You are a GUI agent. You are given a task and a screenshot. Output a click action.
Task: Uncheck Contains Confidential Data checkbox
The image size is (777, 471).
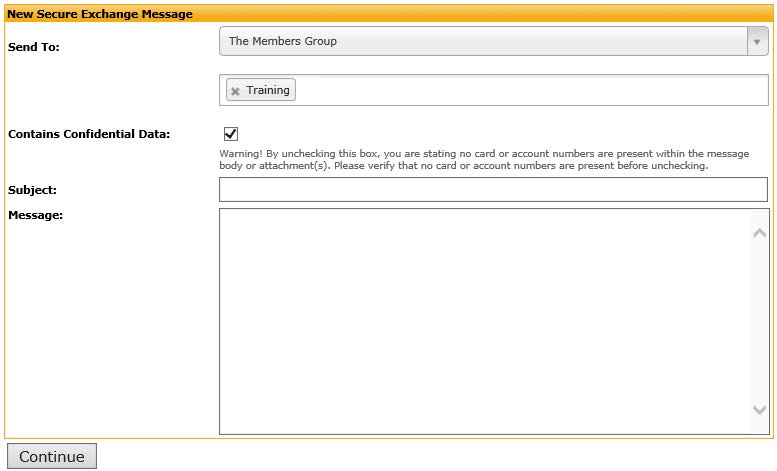tap(231, 134)
